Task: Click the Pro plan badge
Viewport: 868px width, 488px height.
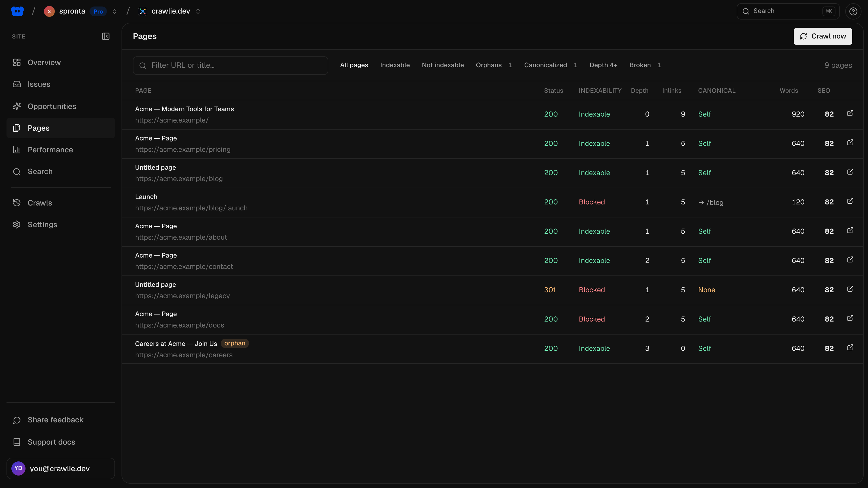Action: (x=98, y=11)
